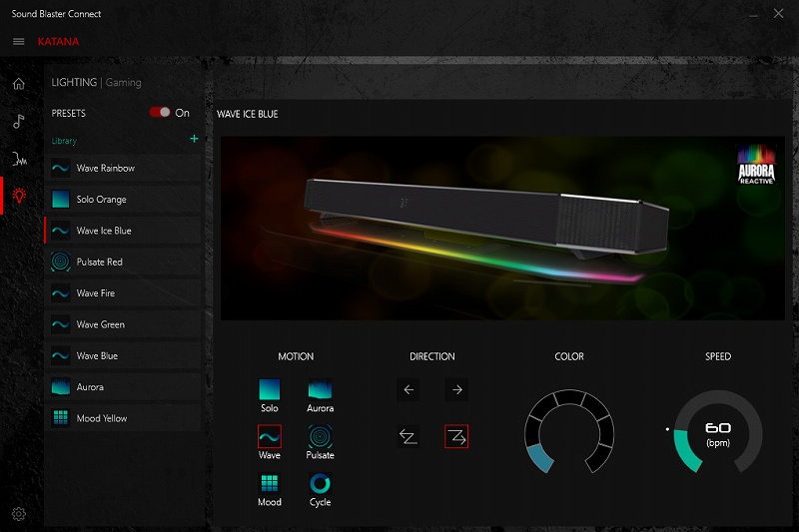
Task: Select the Wave Green preset
Action: (123, 324)
